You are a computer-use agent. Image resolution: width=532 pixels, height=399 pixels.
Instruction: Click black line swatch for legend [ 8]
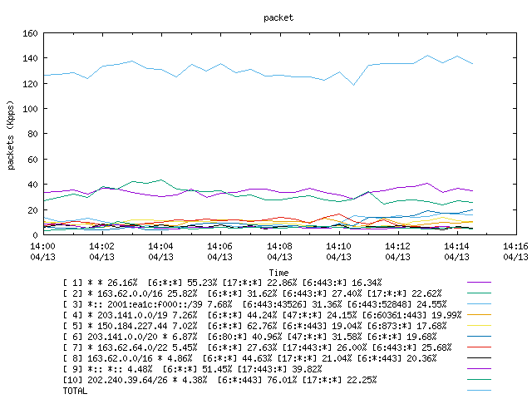pos(479,358)
